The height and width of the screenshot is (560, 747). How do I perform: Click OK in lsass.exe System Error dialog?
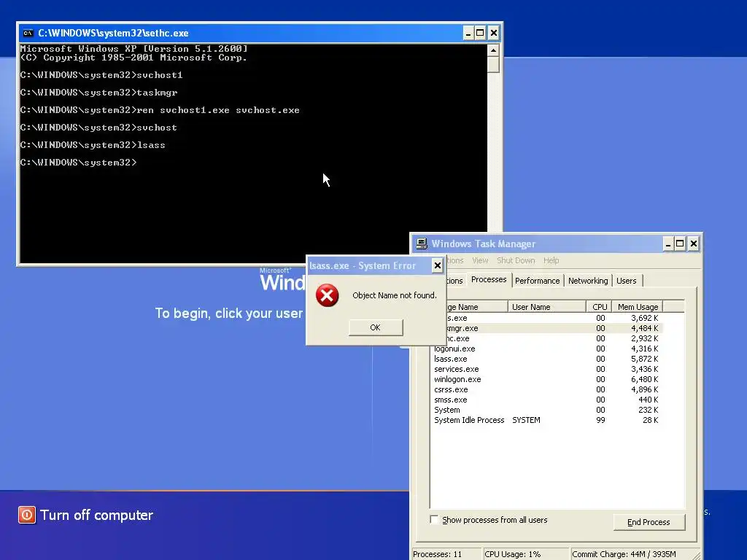tap(376, 327)
